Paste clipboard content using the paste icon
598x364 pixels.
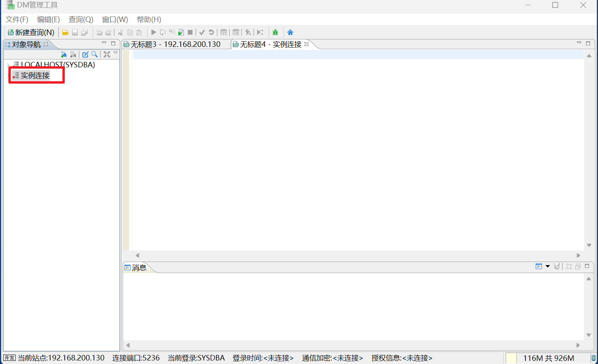point(139,32)
